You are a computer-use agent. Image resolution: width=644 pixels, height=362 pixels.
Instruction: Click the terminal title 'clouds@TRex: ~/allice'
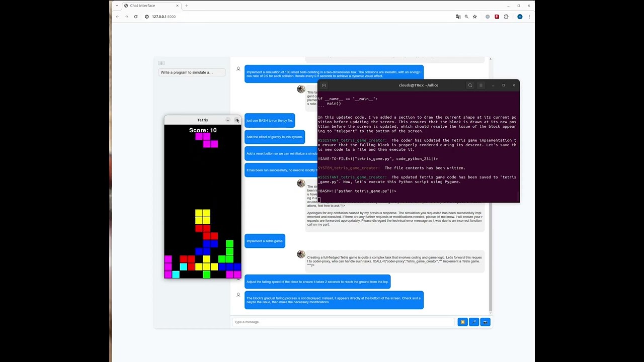click(x=419, y=85)
